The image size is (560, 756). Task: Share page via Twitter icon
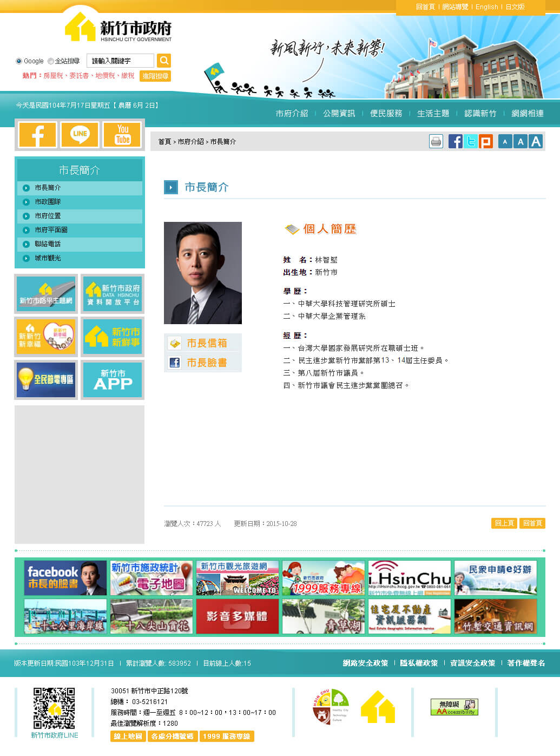[x=471, y=142]
